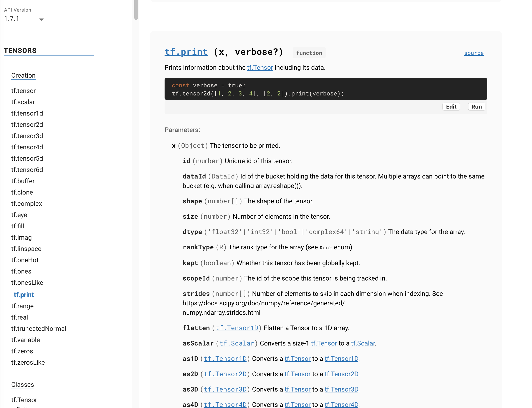Open the source link for tf.print
The height and width of the screenshot is (408, 532).
[474, 53]
